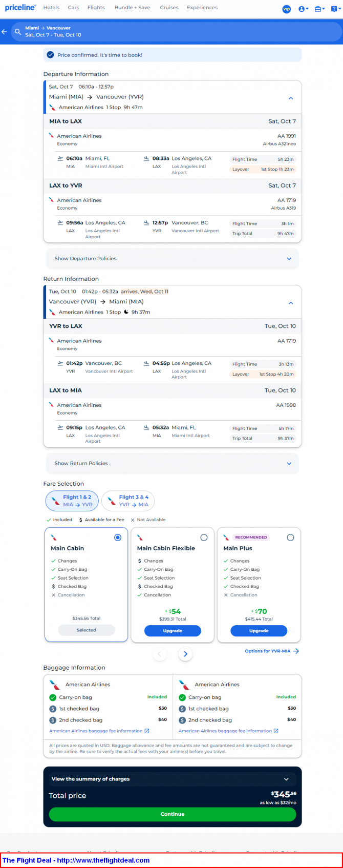Open the Hotels menu item
This screenshot has height=868, width=343.
tap(51, 8)
